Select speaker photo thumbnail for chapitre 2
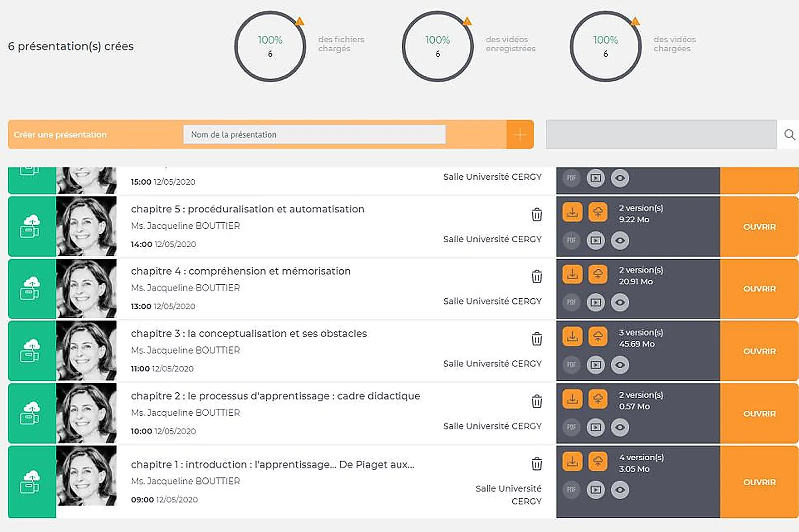799x532 pixels. (86, 413)
